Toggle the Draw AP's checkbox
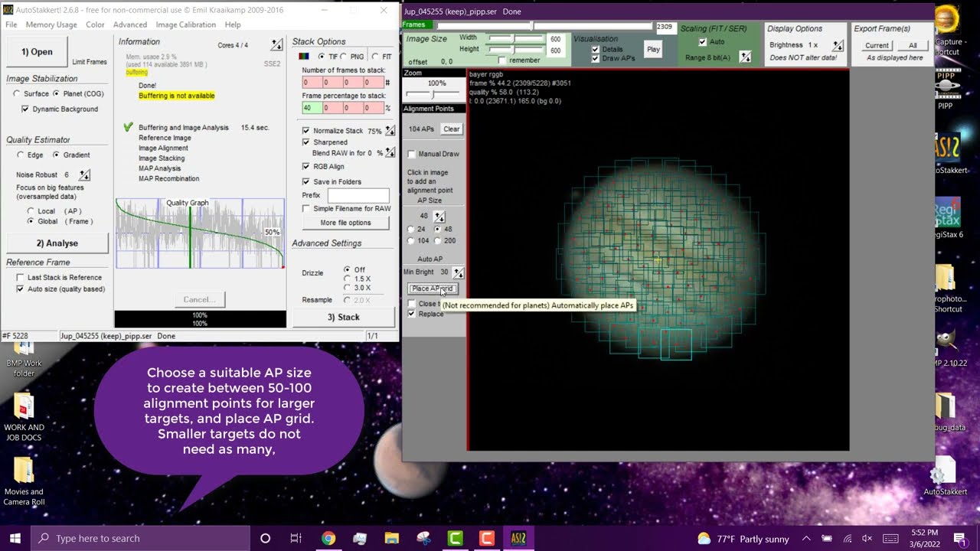980x551 pixels. point(596,58)
